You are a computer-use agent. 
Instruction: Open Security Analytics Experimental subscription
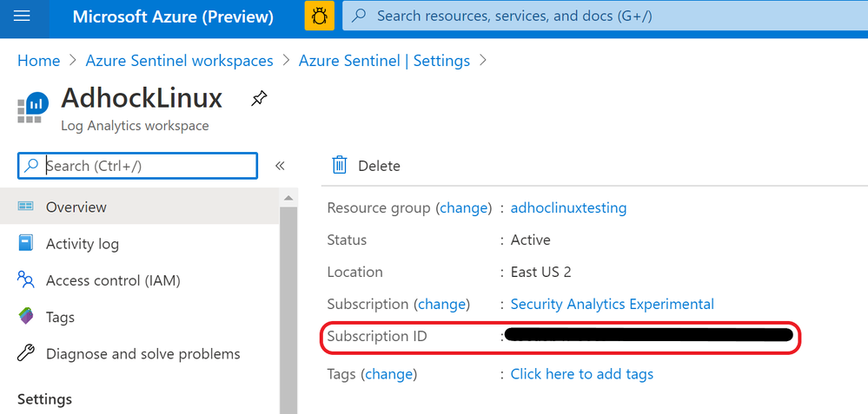(612, 304)
